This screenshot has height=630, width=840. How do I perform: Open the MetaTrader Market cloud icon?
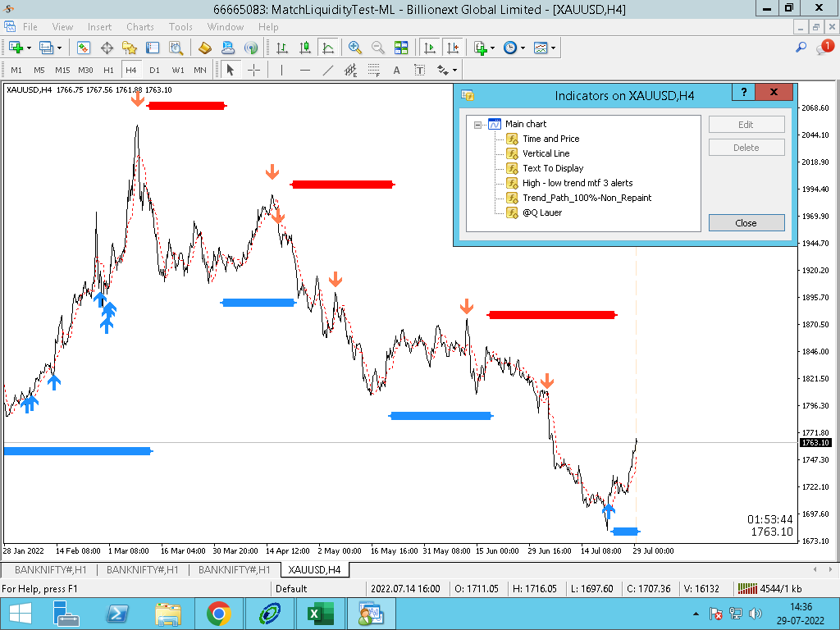click(228, 48)
